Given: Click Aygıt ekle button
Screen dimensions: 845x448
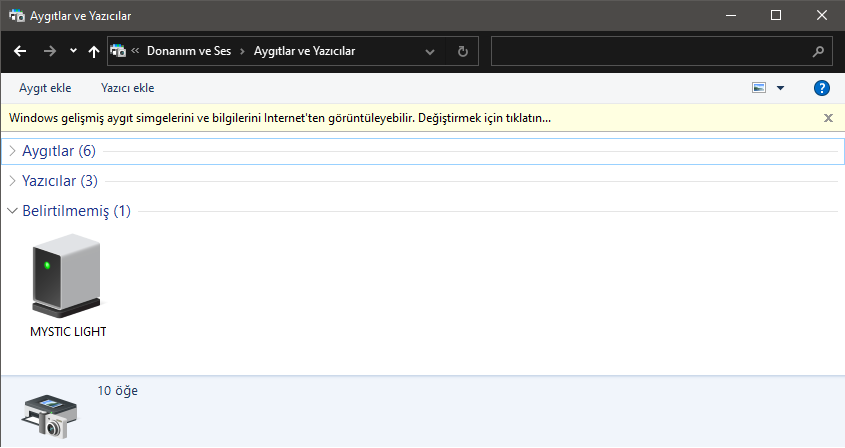Looking at the screenshot, I should coord(45,88).
